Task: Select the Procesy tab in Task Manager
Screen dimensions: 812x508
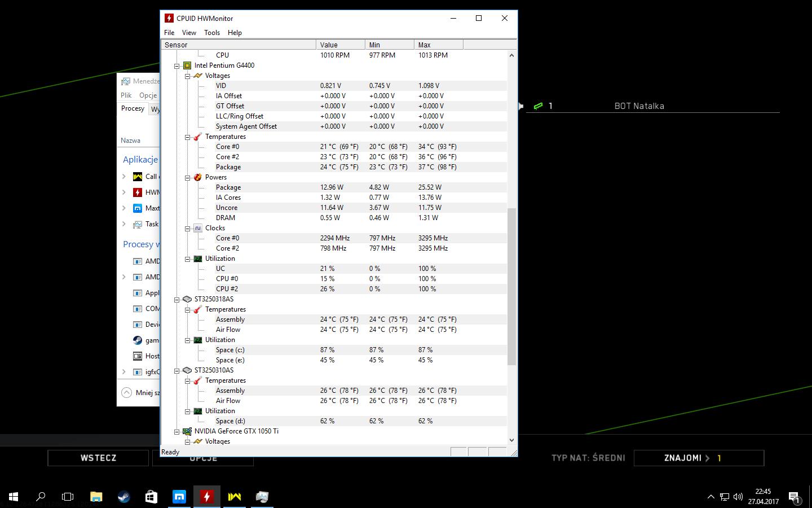Action: 133,108
